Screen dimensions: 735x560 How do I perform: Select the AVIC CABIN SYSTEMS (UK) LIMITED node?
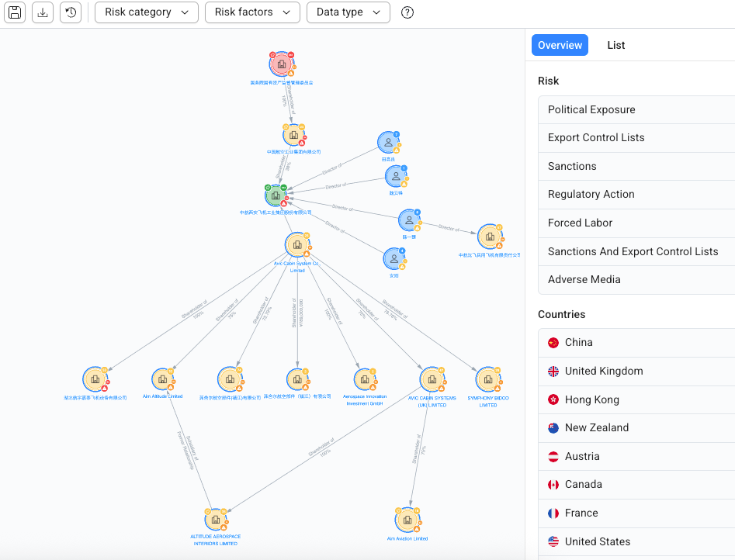432,379
